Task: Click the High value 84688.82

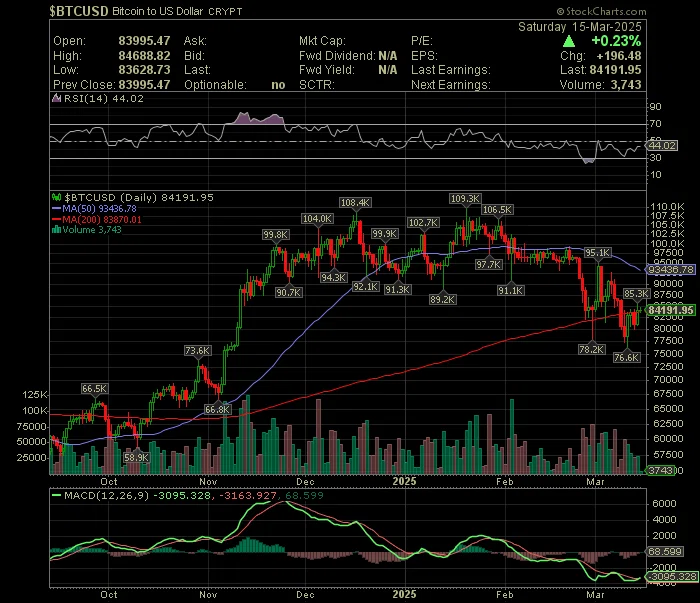Action: point(144,56)
